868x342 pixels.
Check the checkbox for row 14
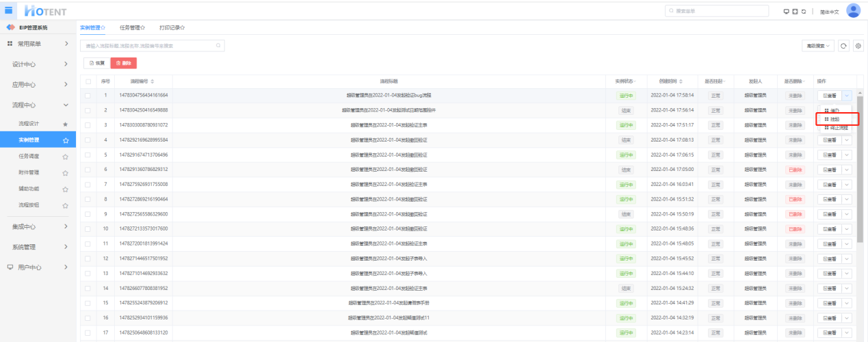coord(88,288)
